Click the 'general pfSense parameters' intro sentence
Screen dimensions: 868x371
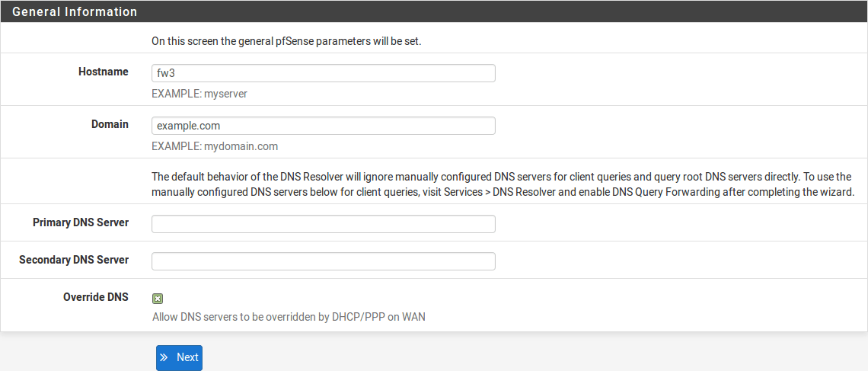click(x=286, y=41)
